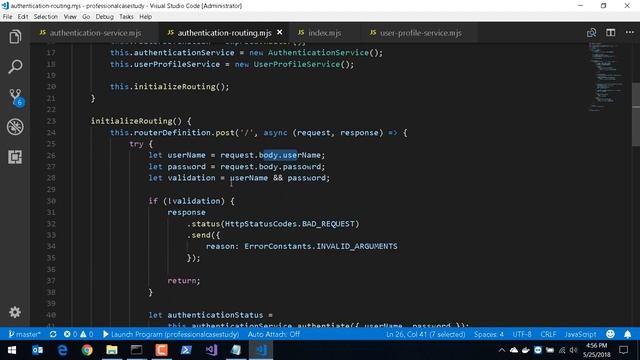Image resolution: width=640 pixels, height=360 pixels.
Task: Synchronize changes in status bar
Action: tap(53, 334)
